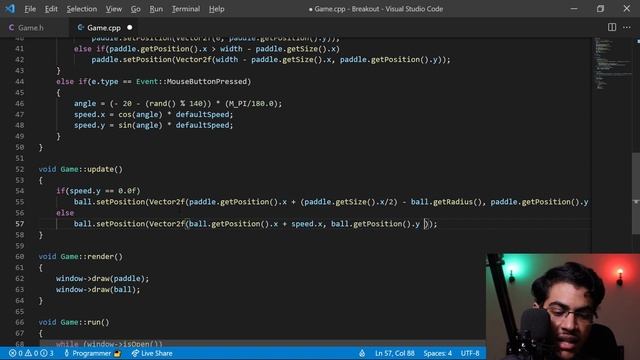
Task: Open the View menu
Action: pyautogui.click(x=113, y=9)
